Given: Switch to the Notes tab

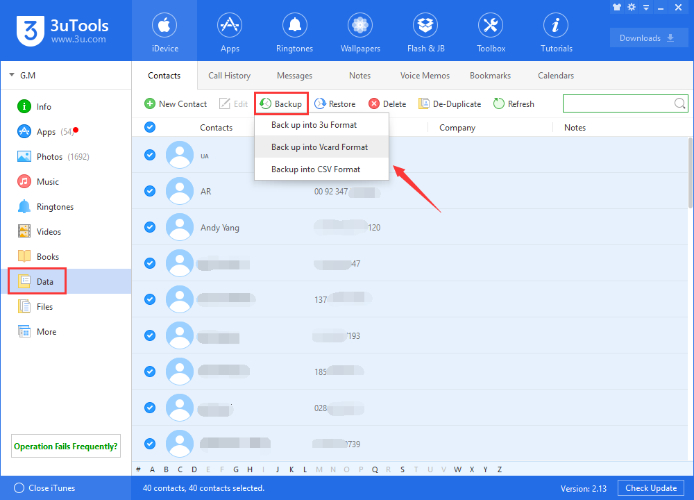Looking at the screenshot, I should pyautogui.click(x=360, y=76).
